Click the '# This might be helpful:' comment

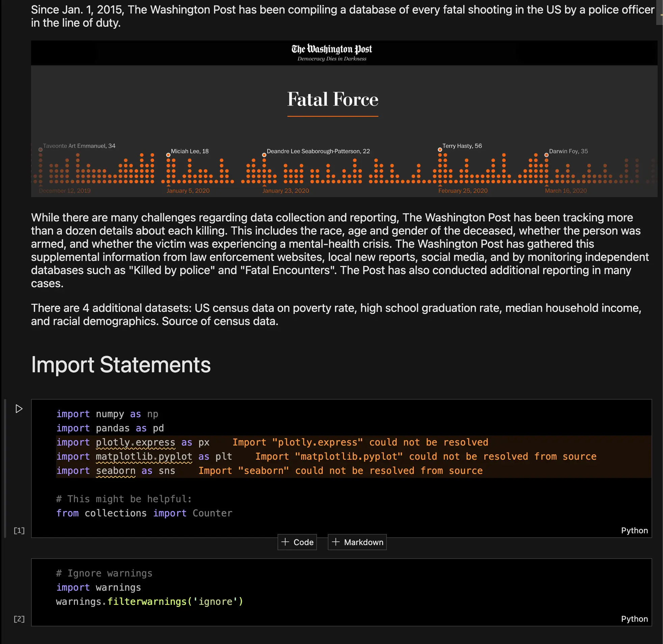[124, 499]
